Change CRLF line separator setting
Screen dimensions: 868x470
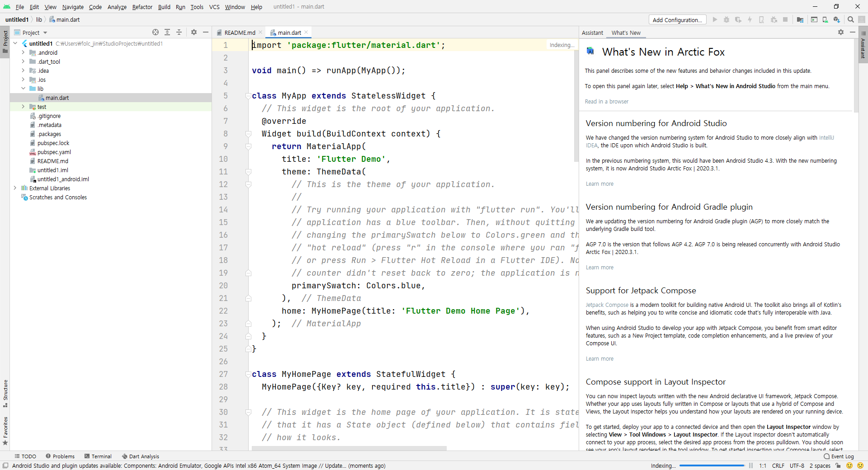pyautogui.click(x=778, y=465)
